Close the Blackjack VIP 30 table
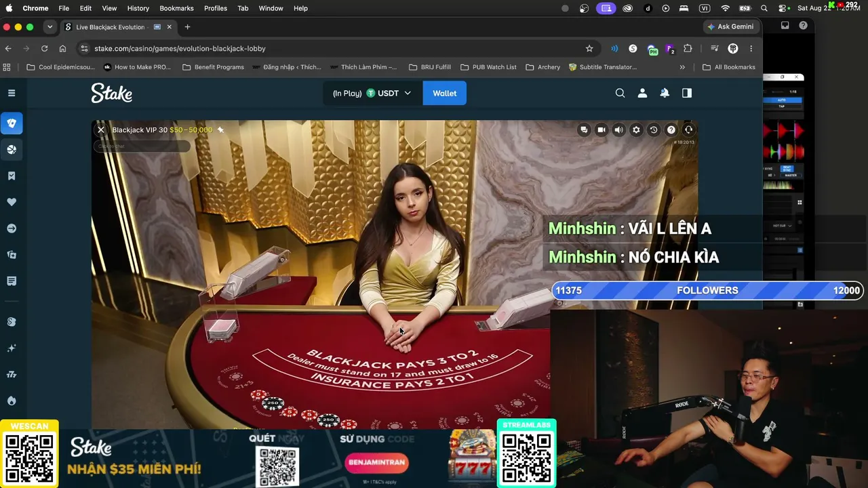The image size is (868, 488). pyautogui.click(x=101, y=129)
